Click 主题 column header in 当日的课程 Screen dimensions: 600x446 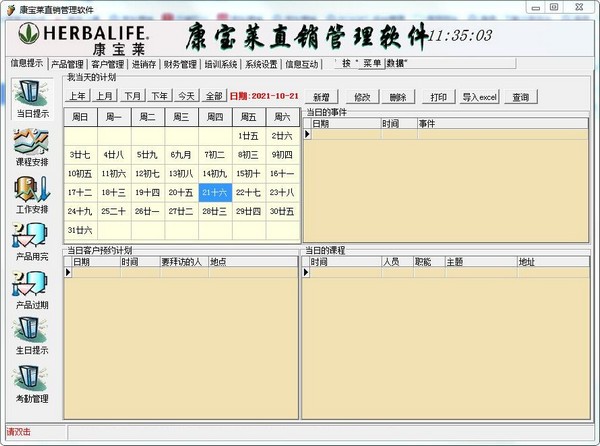pos(481,262)
